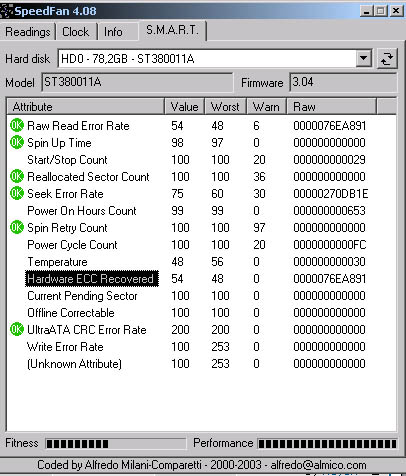Screen dimensions: 406x476
Task: Switch to the Readings tab
Action: [28, 32]
